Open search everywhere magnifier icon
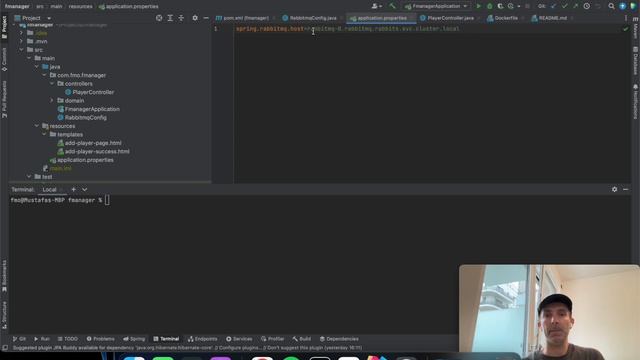 (x=611, y=6)
